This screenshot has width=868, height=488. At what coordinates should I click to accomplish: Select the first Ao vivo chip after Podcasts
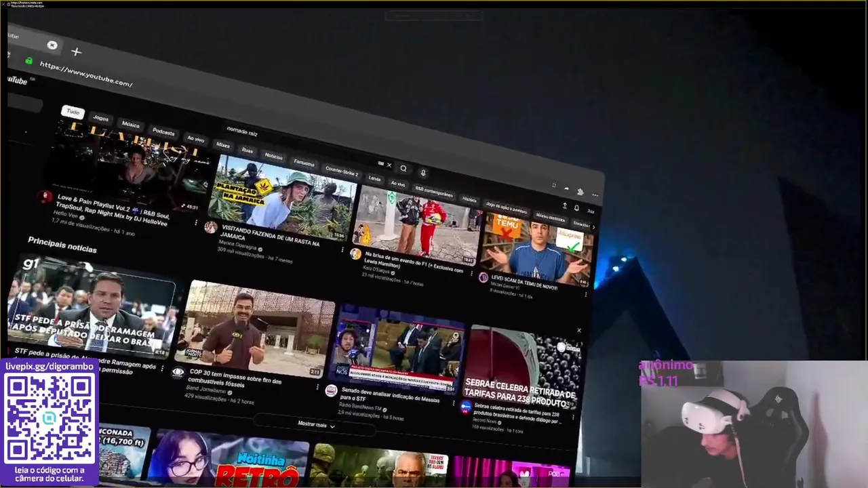195,138
